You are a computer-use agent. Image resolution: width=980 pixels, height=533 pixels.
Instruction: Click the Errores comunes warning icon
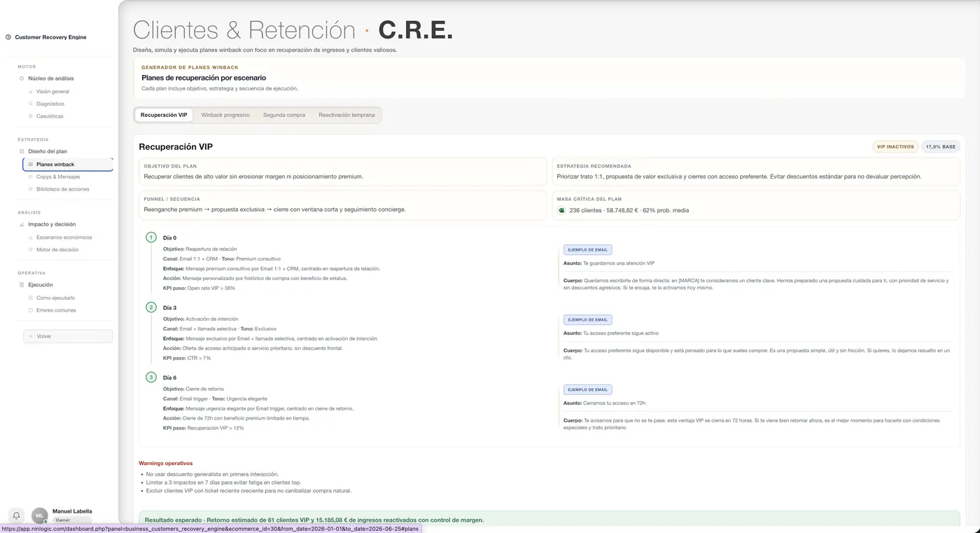click(x=30, y=310)
